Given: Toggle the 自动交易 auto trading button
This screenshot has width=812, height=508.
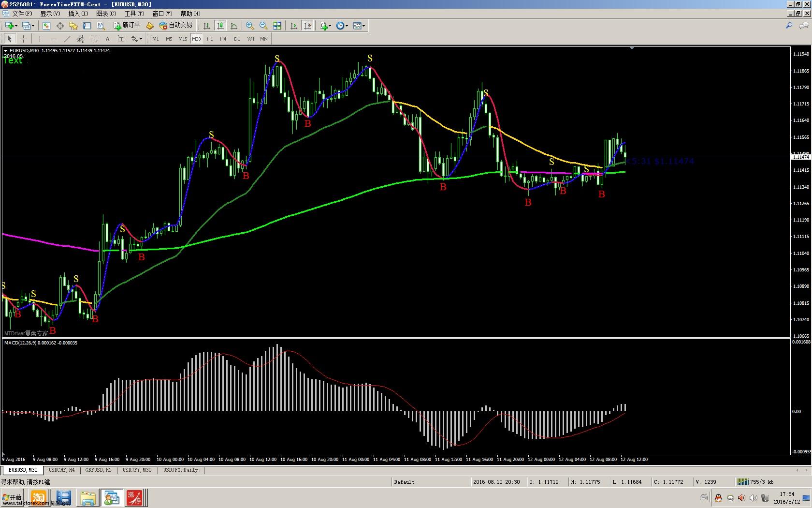Looking at the screenshot, I should pos(176,26).
